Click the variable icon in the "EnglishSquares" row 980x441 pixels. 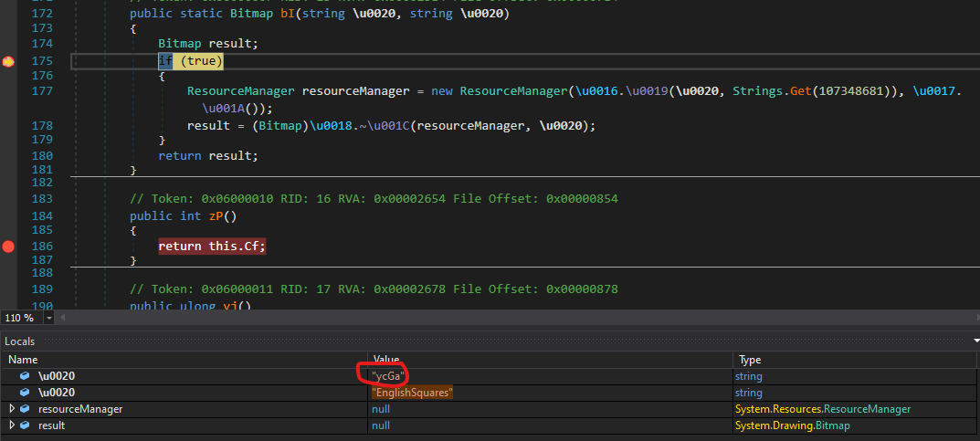pos(25,393)
